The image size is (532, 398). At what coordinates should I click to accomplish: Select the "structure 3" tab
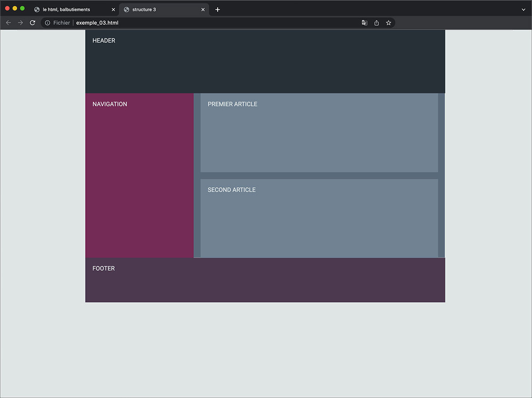tap(151, 9)
